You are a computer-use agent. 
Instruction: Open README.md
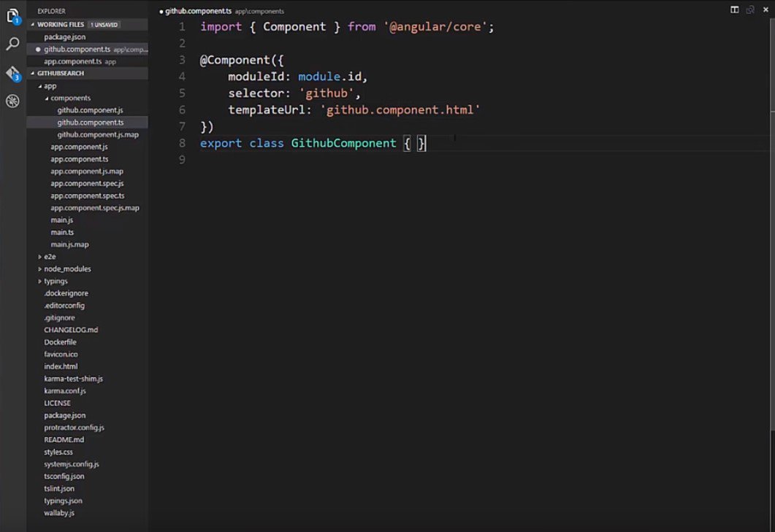click(x=64, y=439)
